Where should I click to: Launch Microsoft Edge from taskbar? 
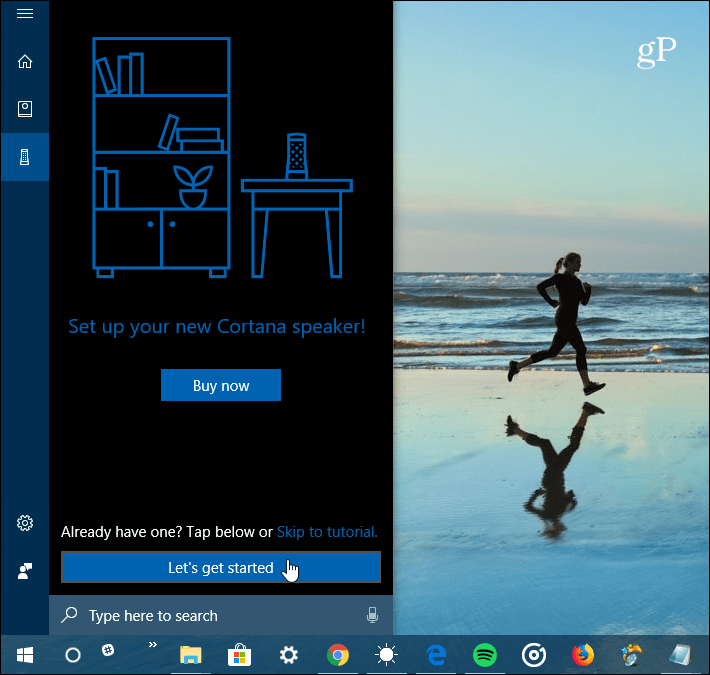[436, 655]
